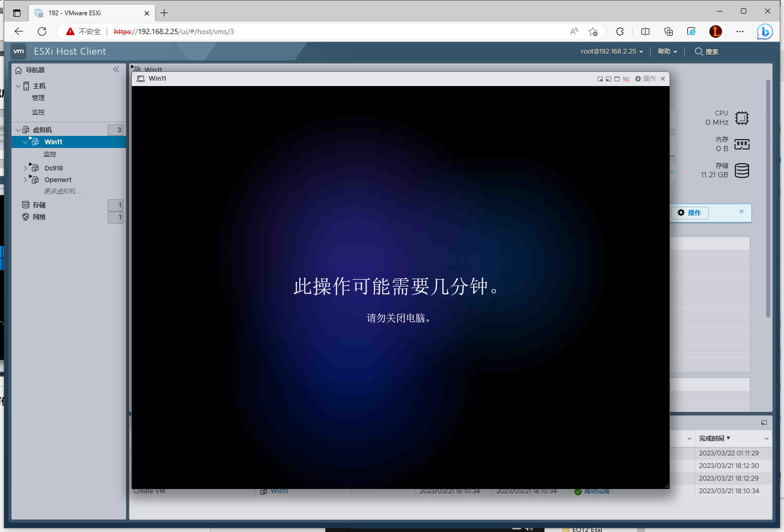
Task: Open keyboard layout via the US flag icon
Action: [x=626, y=79]
